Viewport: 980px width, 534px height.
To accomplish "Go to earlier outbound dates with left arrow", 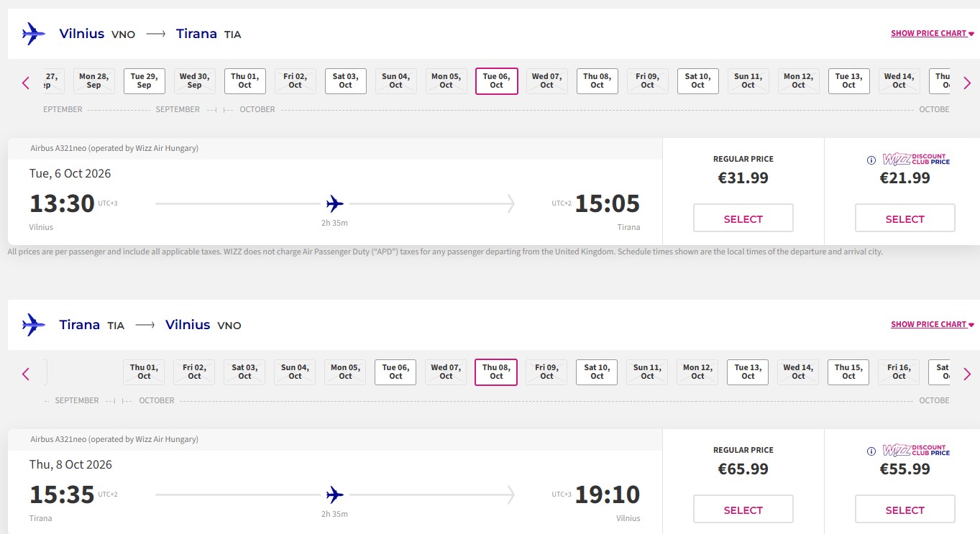I will click(26, 83).
